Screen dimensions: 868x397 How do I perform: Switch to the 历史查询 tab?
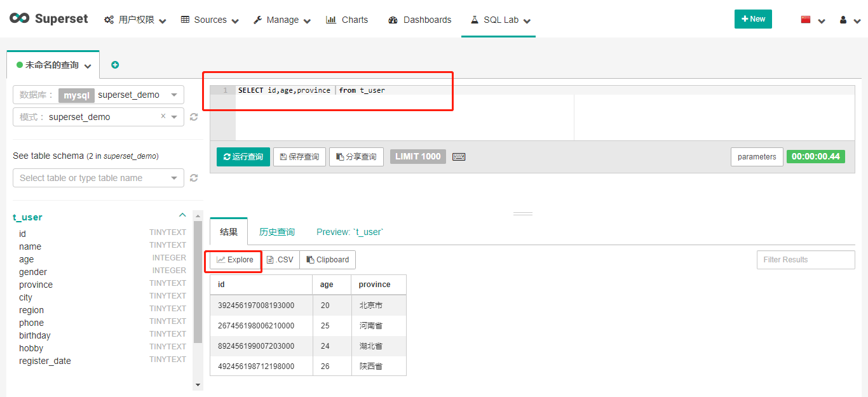point(277,232)
